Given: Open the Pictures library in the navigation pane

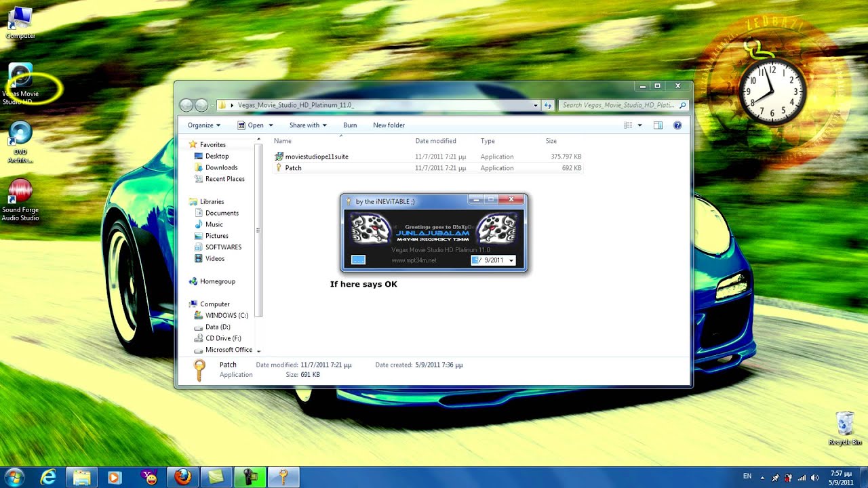Looking at the screenshot, I should (216, 236).
